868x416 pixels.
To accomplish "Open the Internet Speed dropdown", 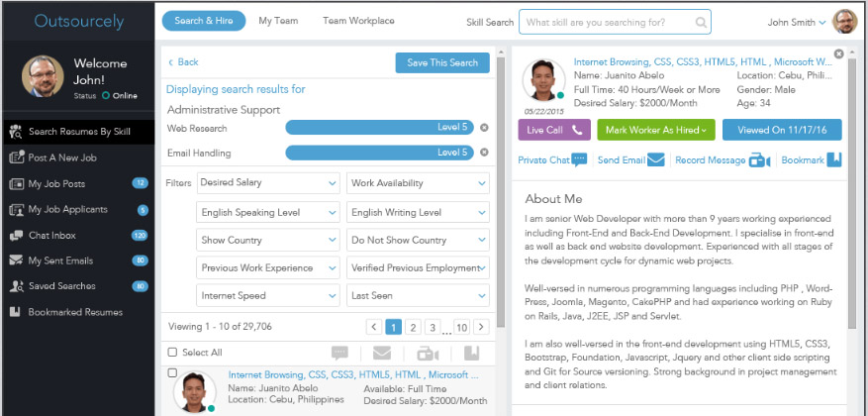I will (268, 296).
